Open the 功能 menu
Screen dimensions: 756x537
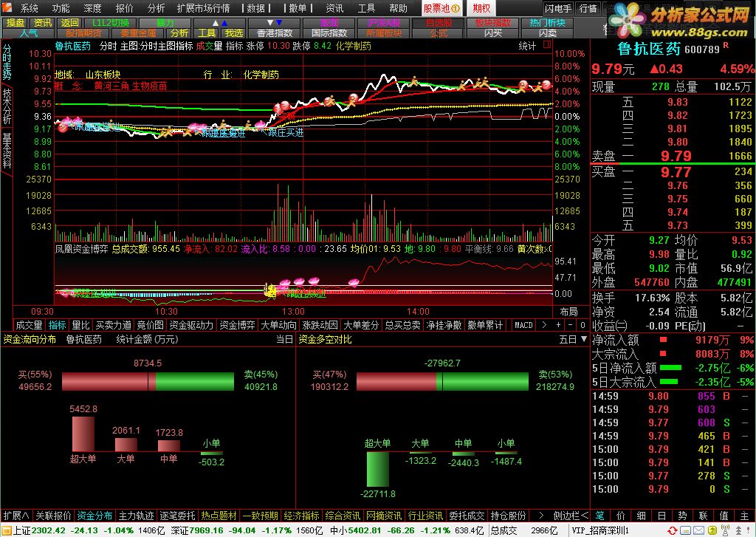[x=61, y=8]
